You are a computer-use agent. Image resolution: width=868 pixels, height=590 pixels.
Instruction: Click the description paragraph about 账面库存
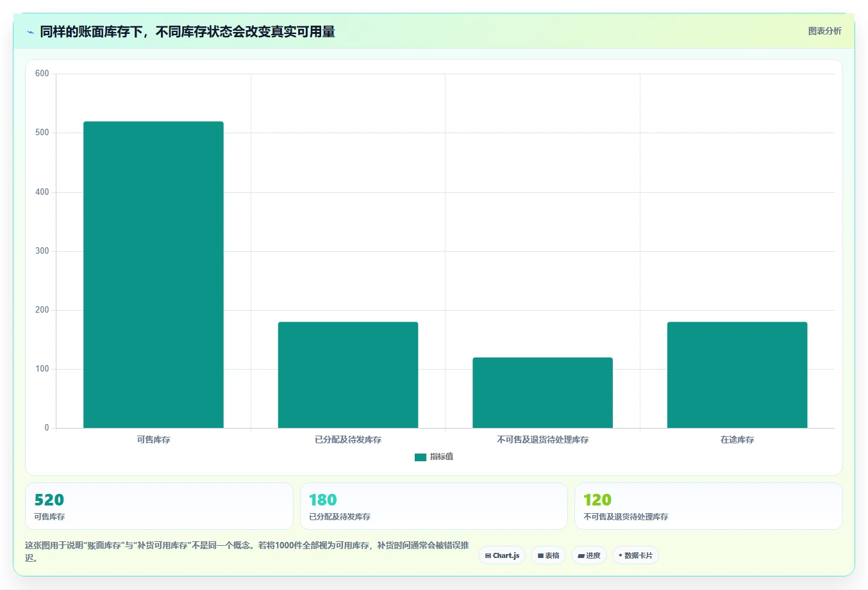tap(247, 552)
